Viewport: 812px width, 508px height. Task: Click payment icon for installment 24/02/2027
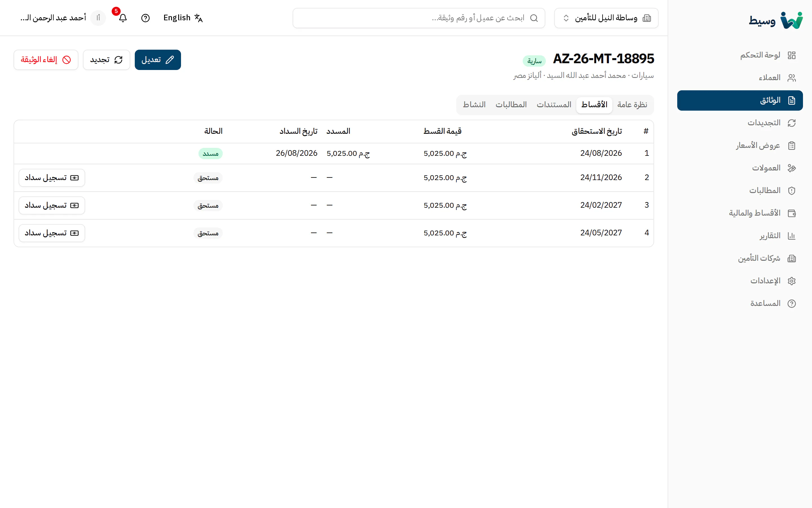(x=74, y=205)
